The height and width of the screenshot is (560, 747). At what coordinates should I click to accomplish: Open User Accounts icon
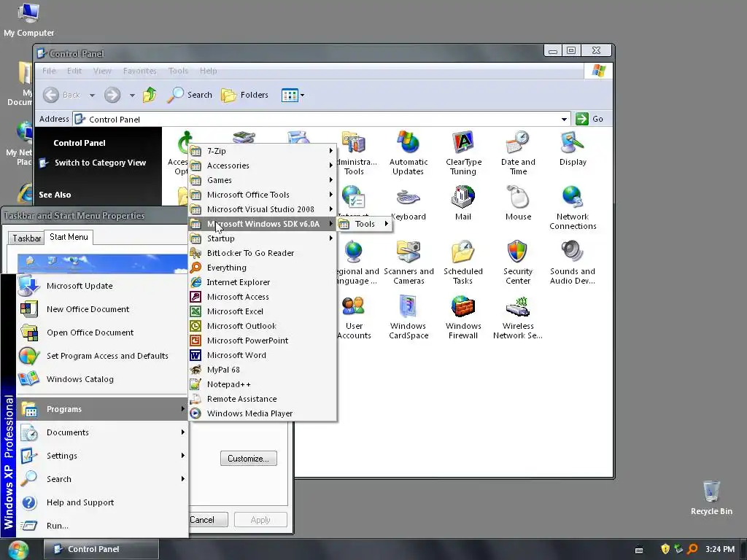click(x=354, y=317)
